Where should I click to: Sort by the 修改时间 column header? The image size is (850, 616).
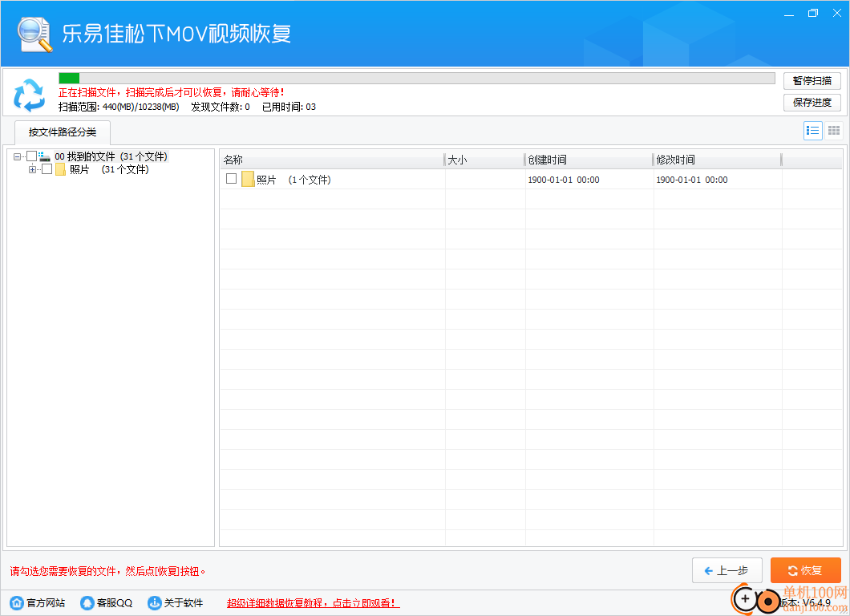[717, 160]
